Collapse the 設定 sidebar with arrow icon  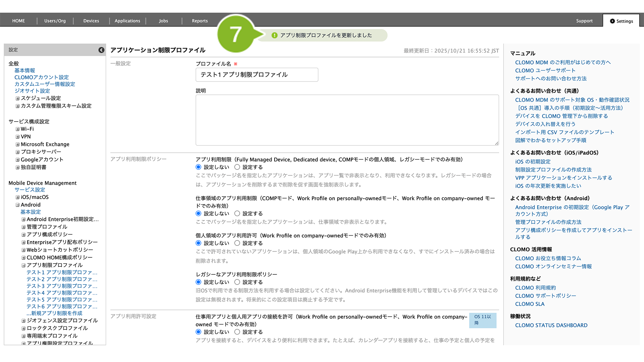tap(101, 50)
